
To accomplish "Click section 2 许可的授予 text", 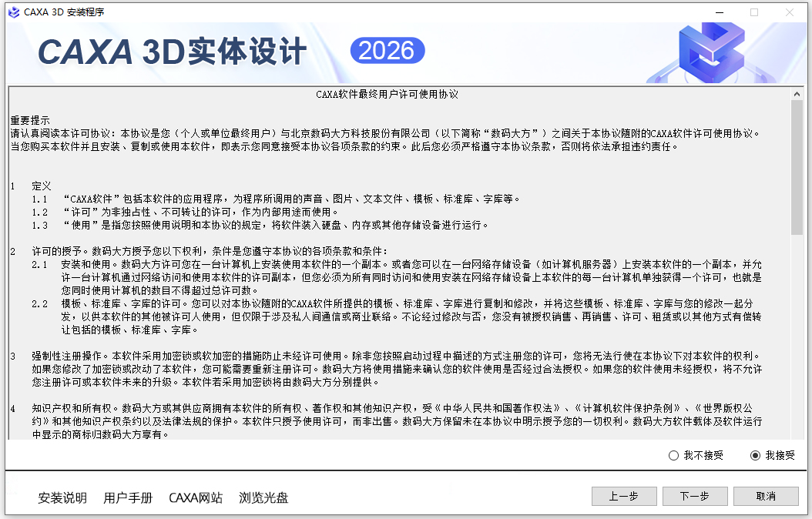I will point(210,252).
